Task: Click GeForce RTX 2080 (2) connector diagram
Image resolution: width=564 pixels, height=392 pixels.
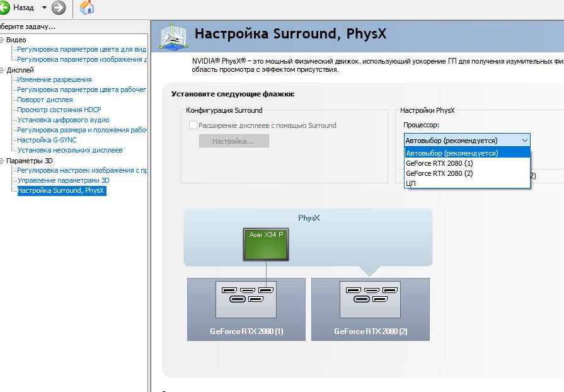Action: click(x=370, y=299)
